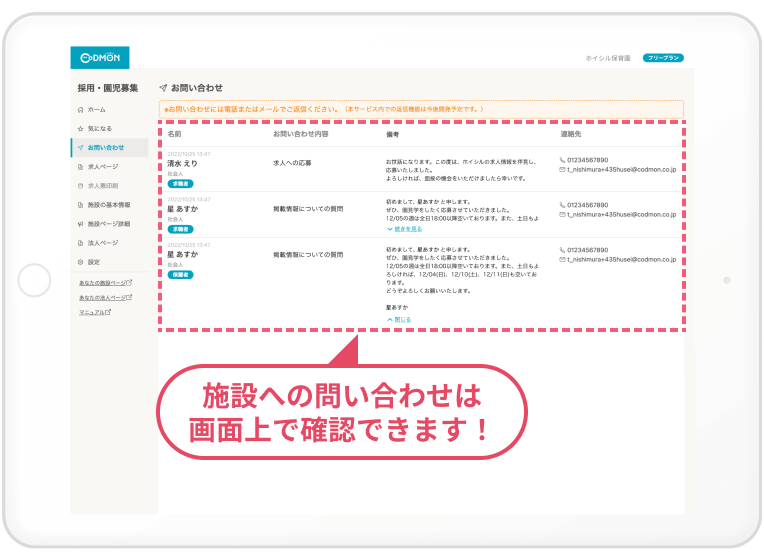The width and height of the screenshot is (764, 560).
Task: Open the マニュアル link
Action: pyautogui.click(x=95, y=312)
